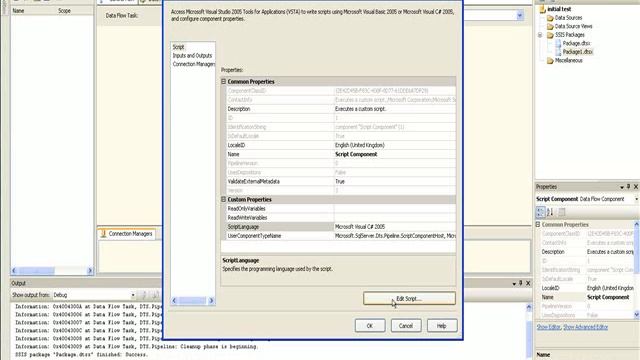The height and width of the screenshot is (360, 640).
Task: Select Miscellaneous folder icon
Action: pos(550,61)
